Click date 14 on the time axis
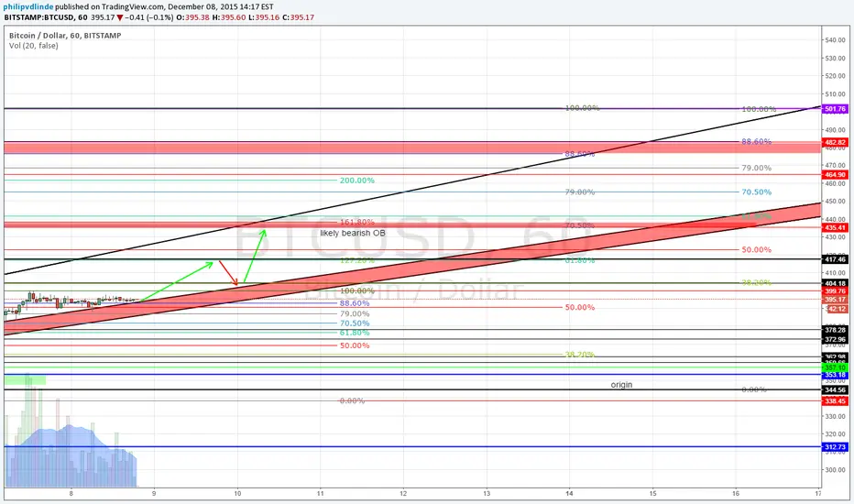854x504 pixels. point(569,494)
